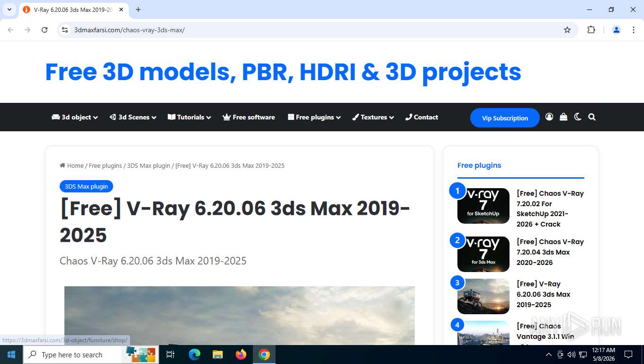Click the Type here to search box

(91, 355)
